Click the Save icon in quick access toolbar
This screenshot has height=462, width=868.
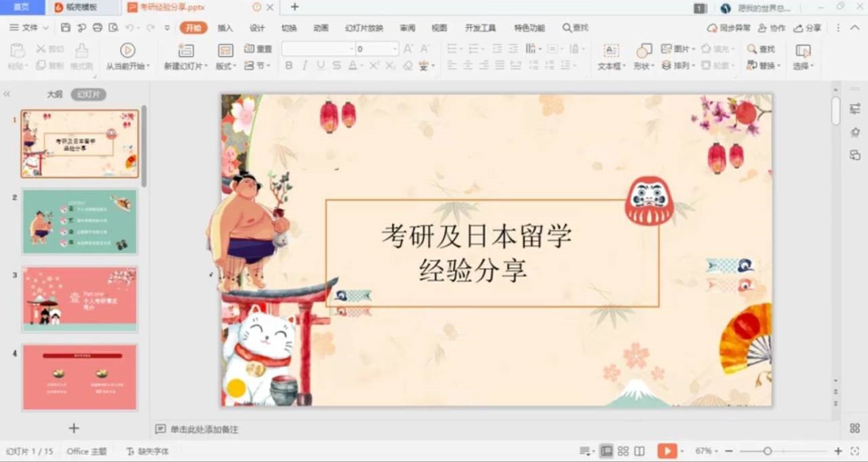click(x=66, y=28)
